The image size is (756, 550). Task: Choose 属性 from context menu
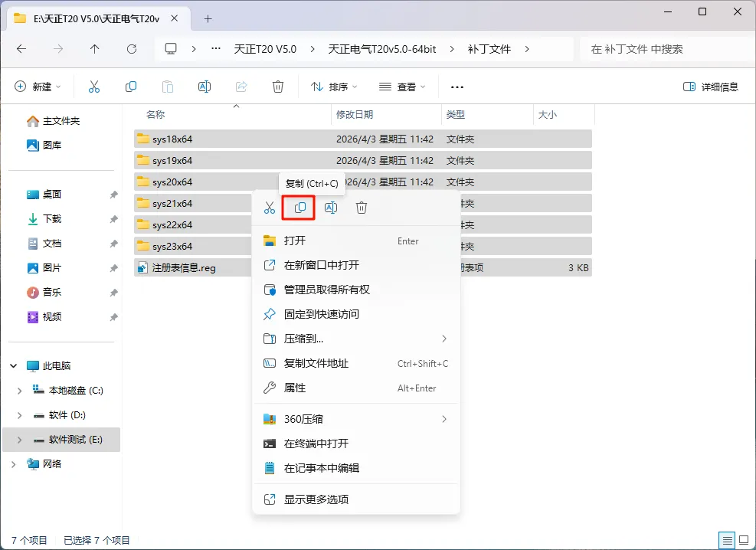(356, 388)
